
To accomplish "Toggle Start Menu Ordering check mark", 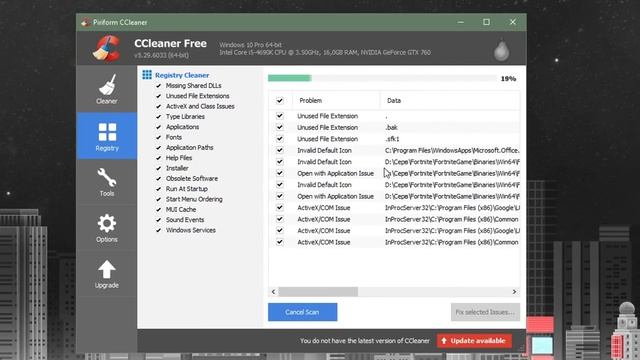I will click(x=158, y=199).
